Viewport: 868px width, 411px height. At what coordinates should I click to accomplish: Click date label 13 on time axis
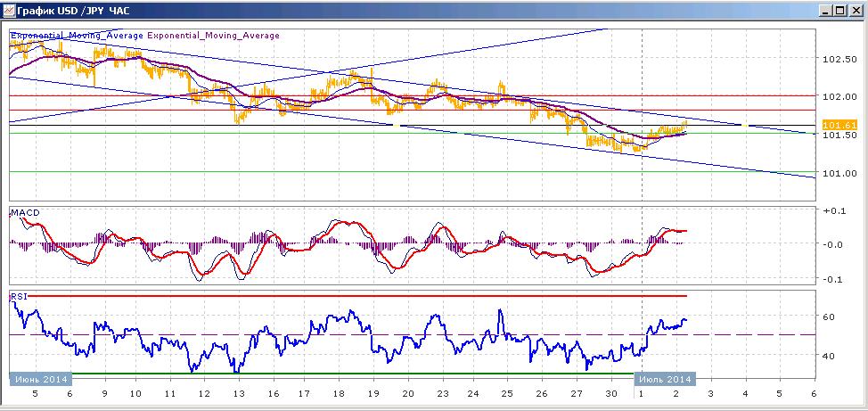pos(239,394)
